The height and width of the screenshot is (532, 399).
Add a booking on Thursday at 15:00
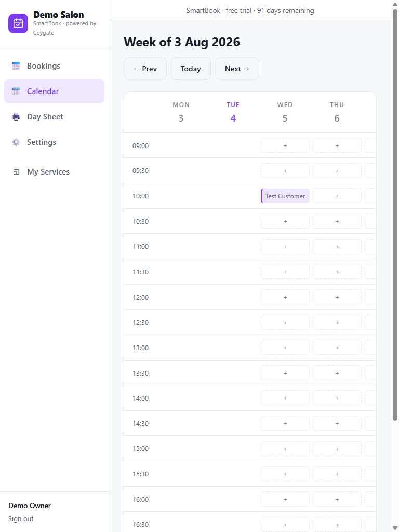pos(337,449)
